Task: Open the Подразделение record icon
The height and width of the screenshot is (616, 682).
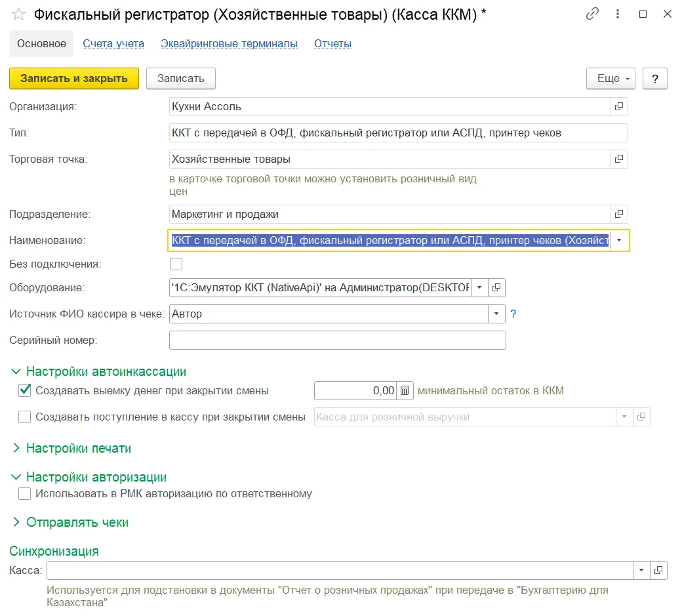Action: pos(619,214)
